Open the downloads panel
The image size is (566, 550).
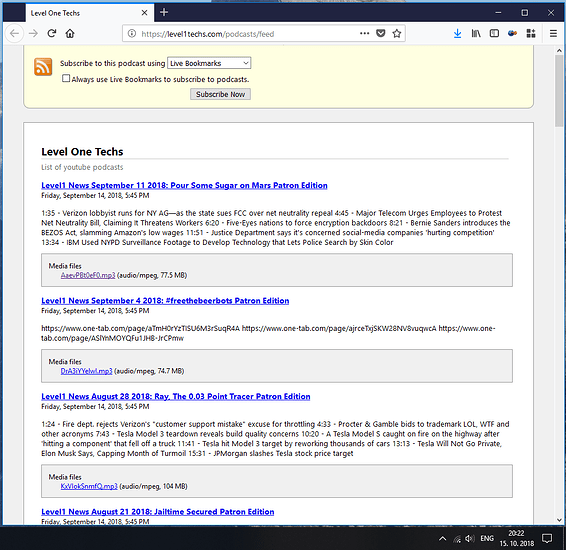457,34
